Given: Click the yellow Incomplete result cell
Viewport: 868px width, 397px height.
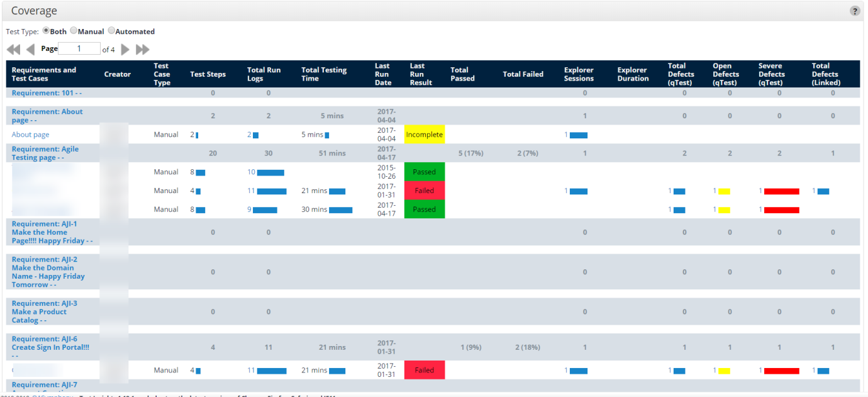Looking at the screenshot, I should click(425, 135).
